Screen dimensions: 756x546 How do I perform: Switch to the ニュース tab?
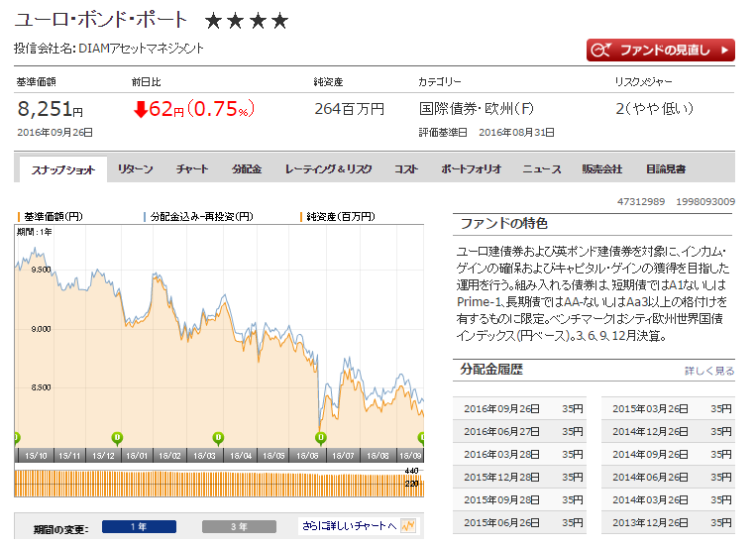(542, 168)
